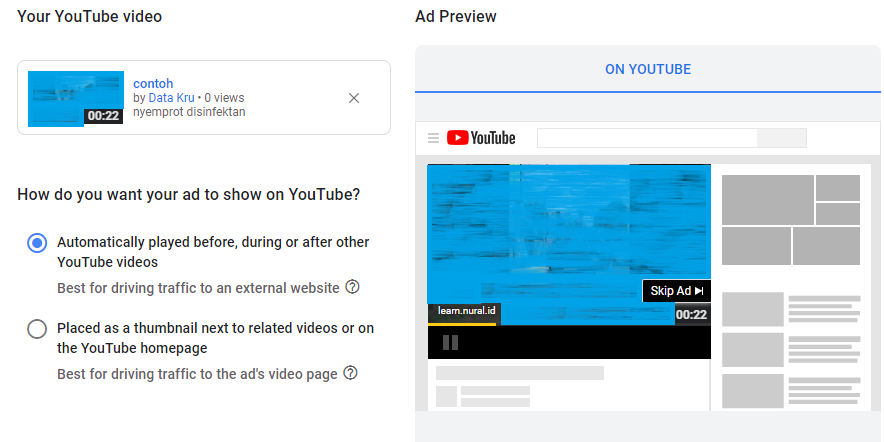The height and width of the screenshot is (442, 884).
Task: Select automatically played before other videos option
Action: coord(37,244)
